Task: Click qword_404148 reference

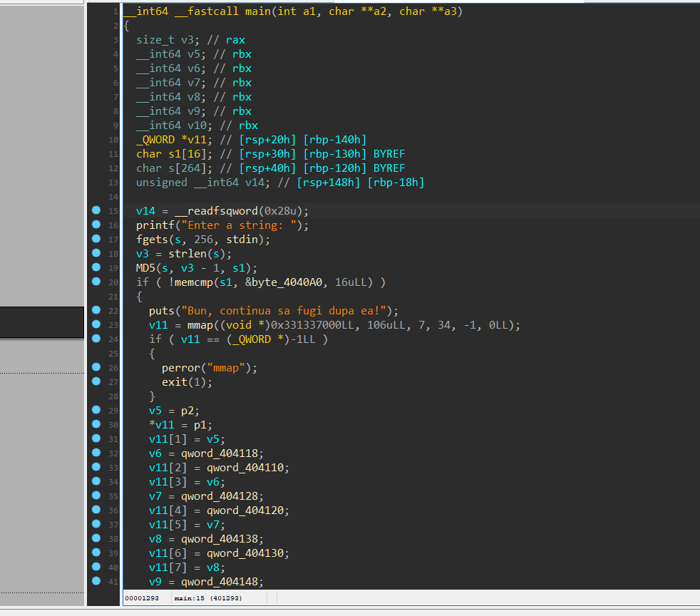Action: (x=220, y=582)
